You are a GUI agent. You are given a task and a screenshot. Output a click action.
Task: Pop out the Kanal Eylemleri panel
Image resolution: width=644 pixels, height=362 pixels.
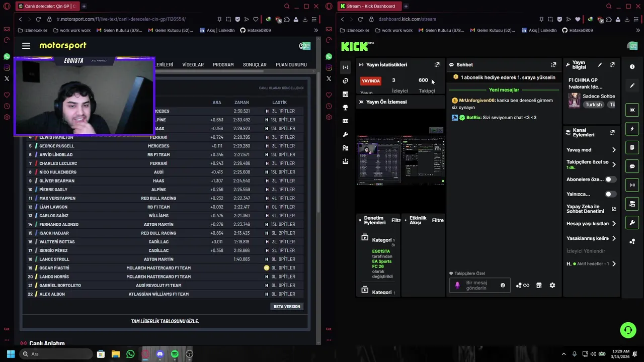tap(612, 133)
